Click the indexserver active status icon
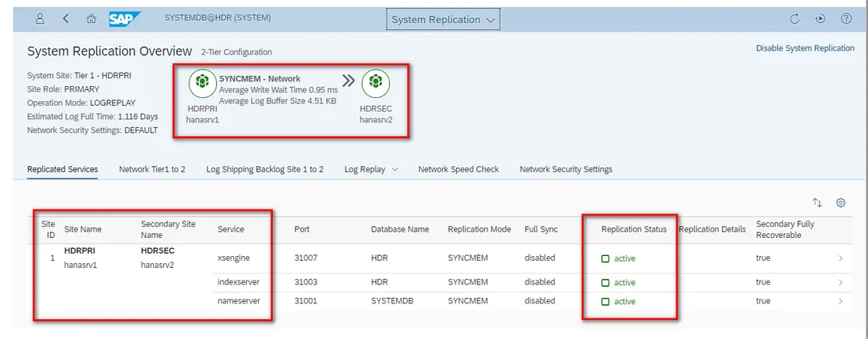 pos(605,283)
